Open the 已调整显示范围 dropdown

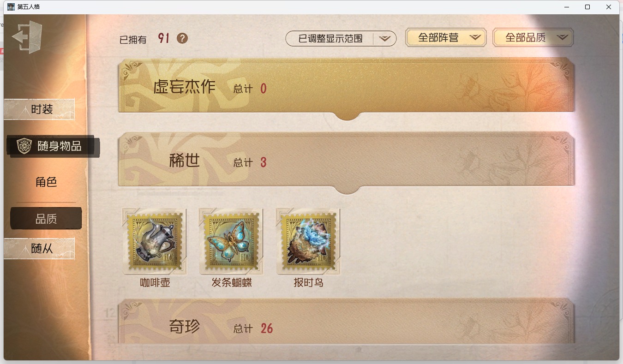point(341,38)
